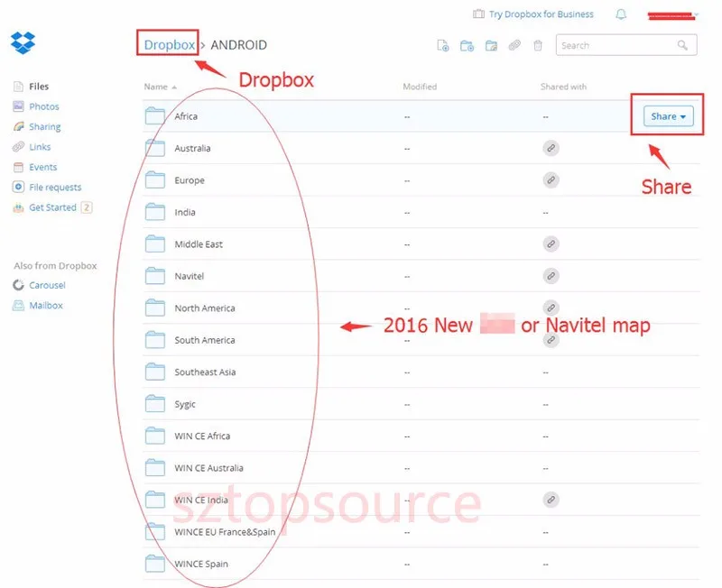The image size is (722, 588).
Task: Open the North America folder name
Action: pos(205,308)
